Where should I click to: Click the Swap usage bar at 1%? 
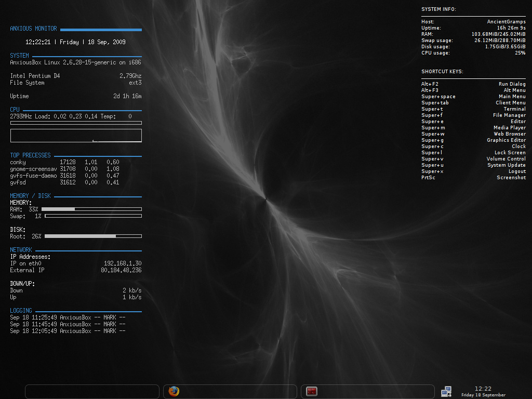tap(93, 216)
